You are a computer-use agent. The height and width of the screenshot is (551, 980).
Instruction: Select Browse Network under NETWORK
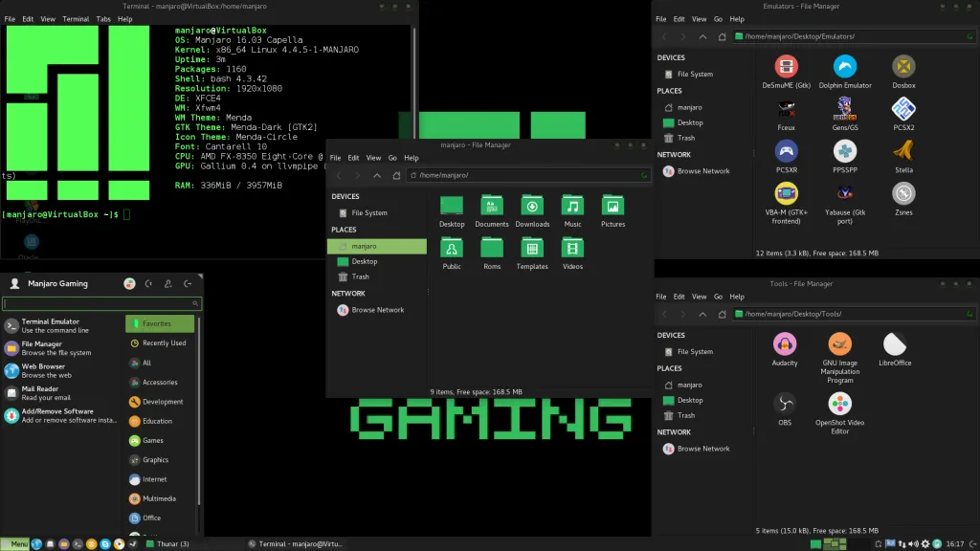pyautogui.click(x=369, y=309)
